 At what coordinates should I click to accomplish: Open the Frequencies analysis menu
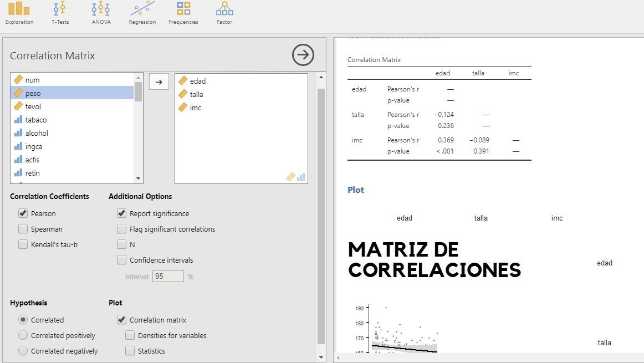point(183,13)
